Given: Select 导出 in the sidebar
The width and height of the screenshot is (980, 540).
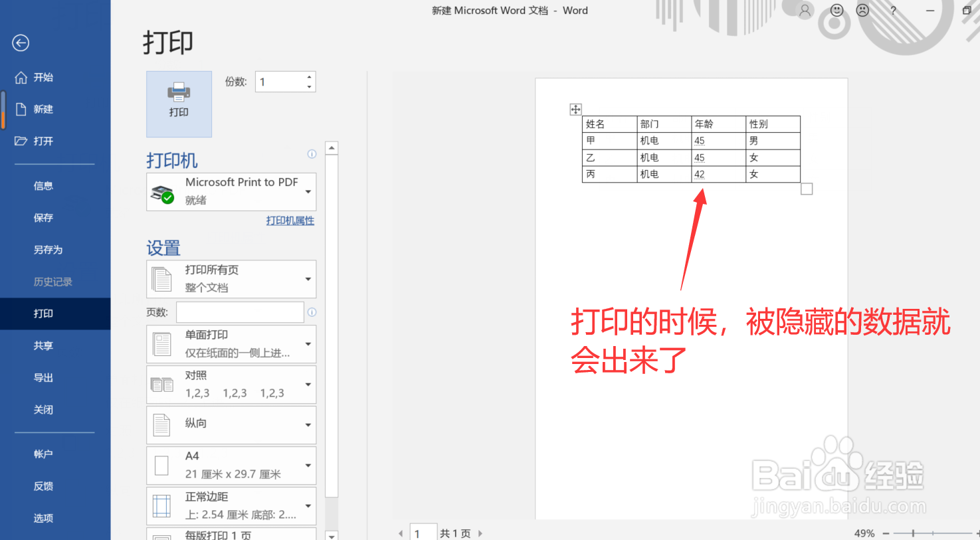Looking at the screenshot, I should [55, 377].
